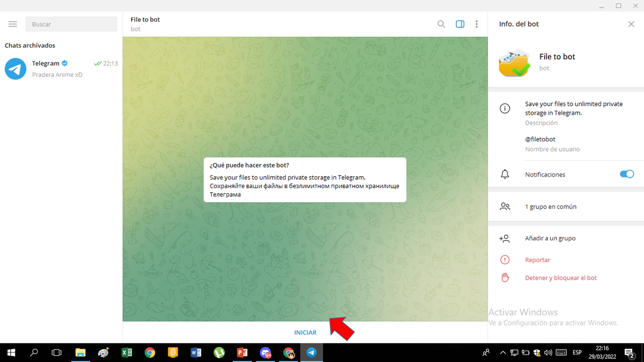The height and width of the screenshot is (362, 644).
Task: Click the Chats archivados heading
Action: click(x=30, y=45)
